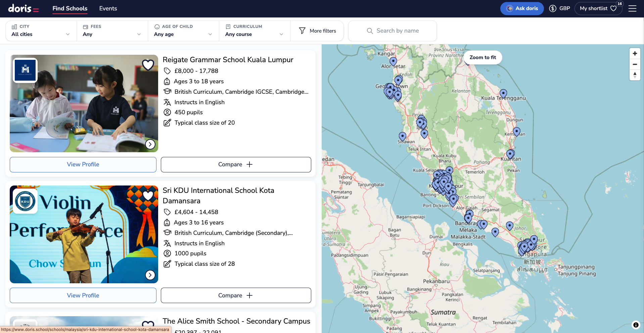Click 'Typical class size of 28' text

pos(204,264)
